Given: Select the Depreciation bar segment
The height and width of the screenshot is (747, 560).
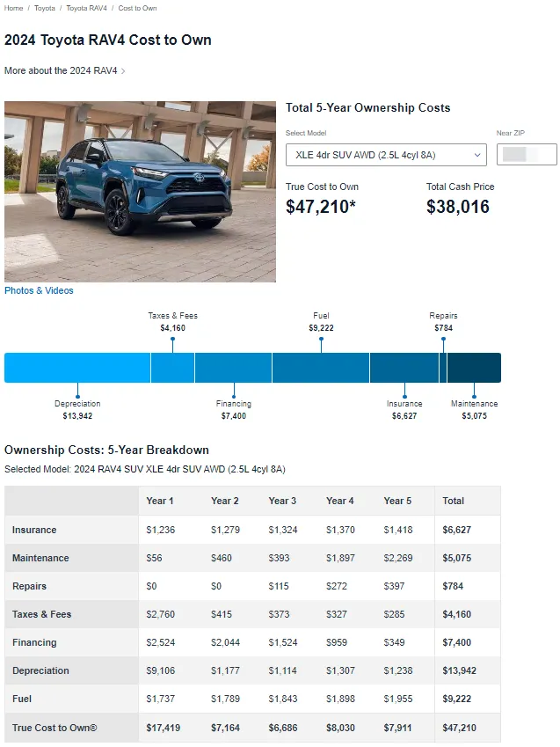Looking at the screenshot, I should pyautogui.click(x=76, y=368).
